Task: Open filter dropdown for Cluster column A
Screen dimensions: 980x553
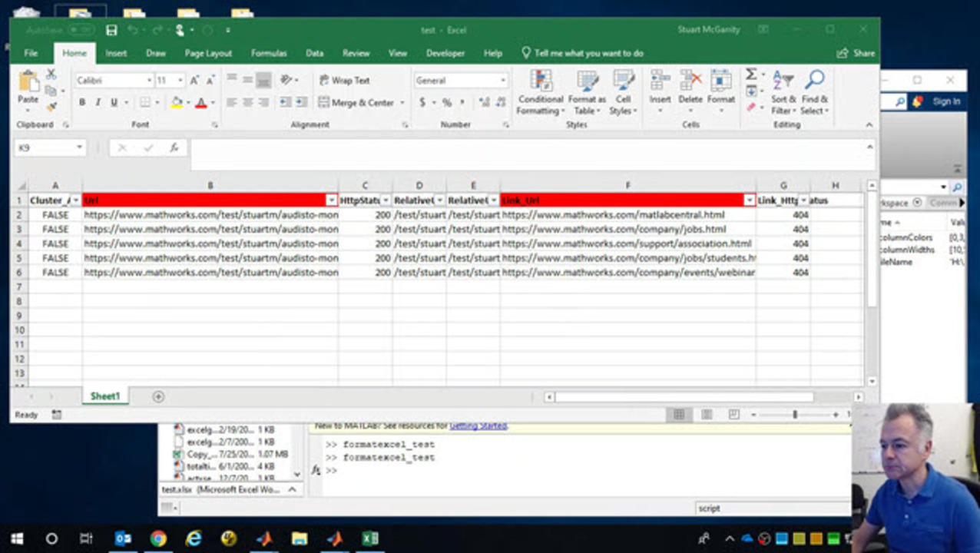Action: (75, 200)
